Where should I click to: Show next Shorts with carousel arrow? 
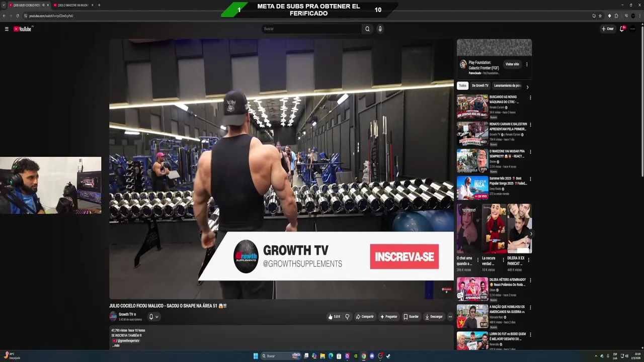(530, 234)
